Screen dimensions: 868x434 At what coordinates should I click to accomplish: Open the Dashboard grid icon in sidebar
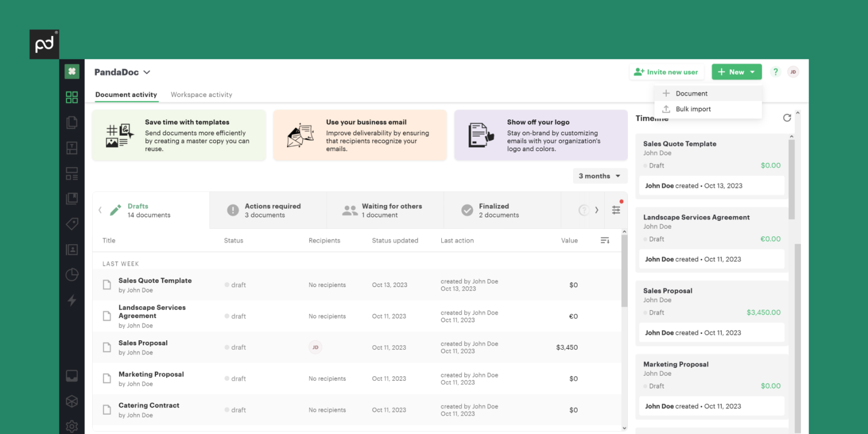72,97
